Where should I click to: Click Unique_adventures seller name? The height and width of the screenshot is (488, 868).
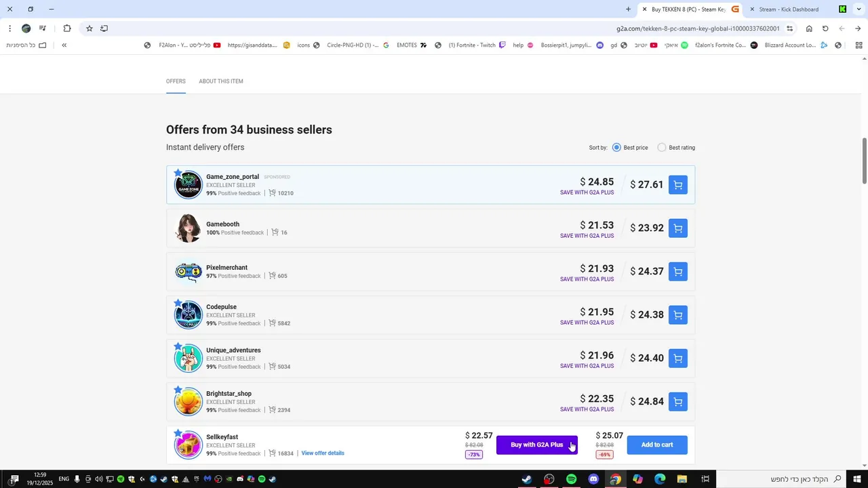point(233,350)
